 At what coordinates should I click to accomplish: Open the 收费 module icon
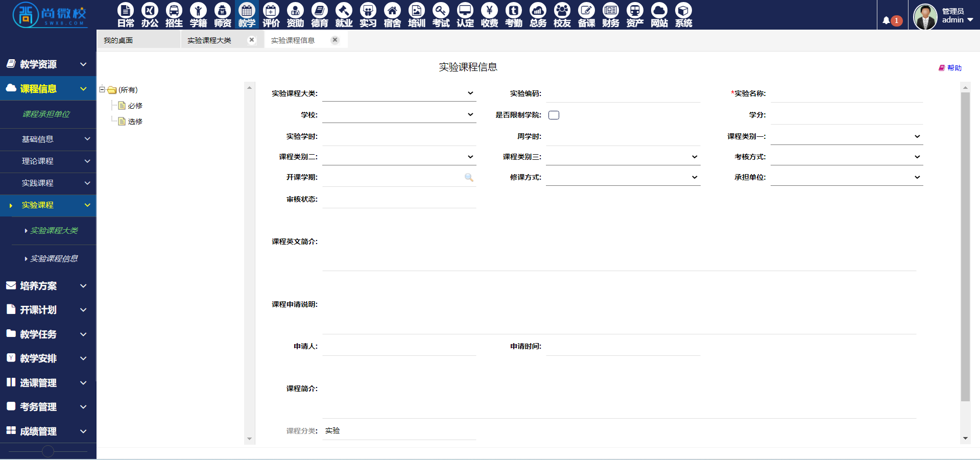click(489, 15)
